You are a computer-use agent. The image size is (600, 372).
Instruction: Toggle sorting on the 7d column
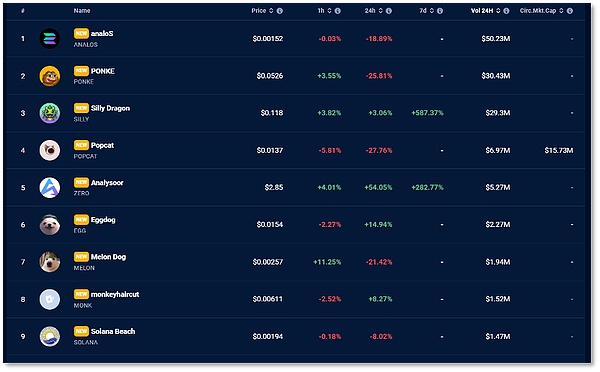tap(431, 11)
